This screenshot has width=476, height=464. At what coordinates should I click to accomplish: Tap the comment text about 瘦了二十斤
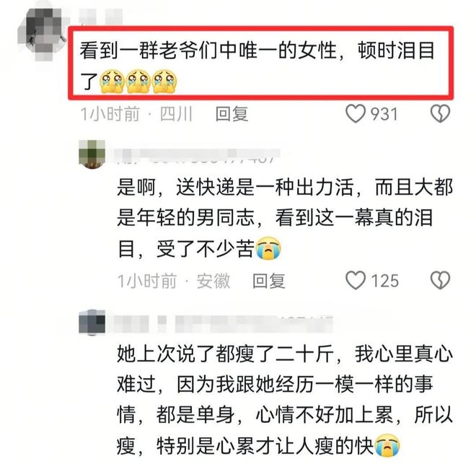coord(285,400)
